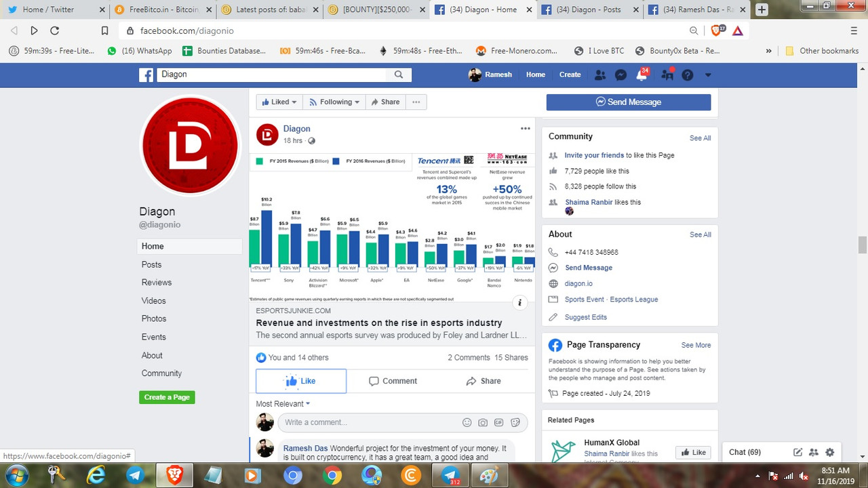Insert an emoji in comment box
The width and height of the screenshot is (868, 488).
pyautogui.click(x=467, y=422)
